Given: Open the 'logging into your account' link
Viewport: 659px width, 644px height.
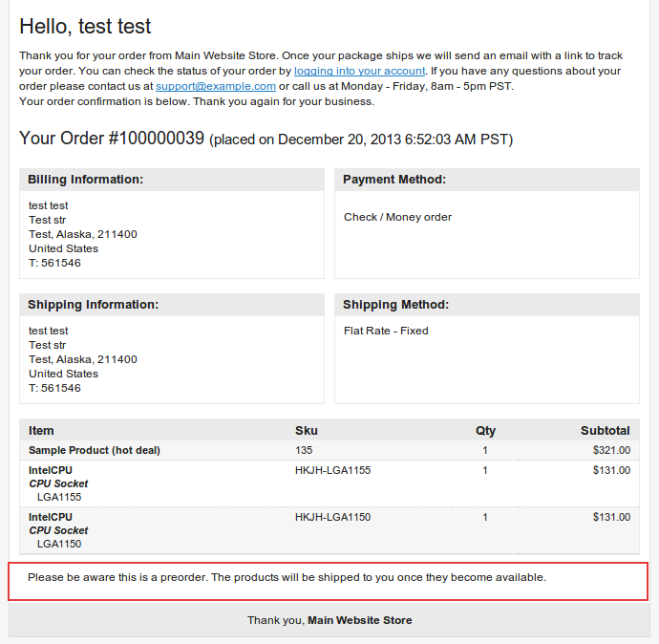Looking at the screenshot, I should [x=359, y=71].
